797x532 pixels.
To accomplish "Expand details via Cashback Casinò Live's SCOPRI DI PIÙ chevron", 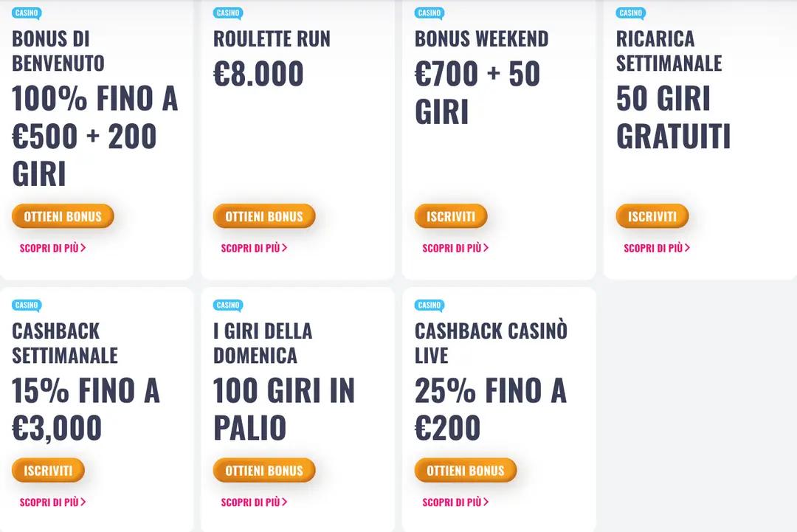I will coord(486,502).
